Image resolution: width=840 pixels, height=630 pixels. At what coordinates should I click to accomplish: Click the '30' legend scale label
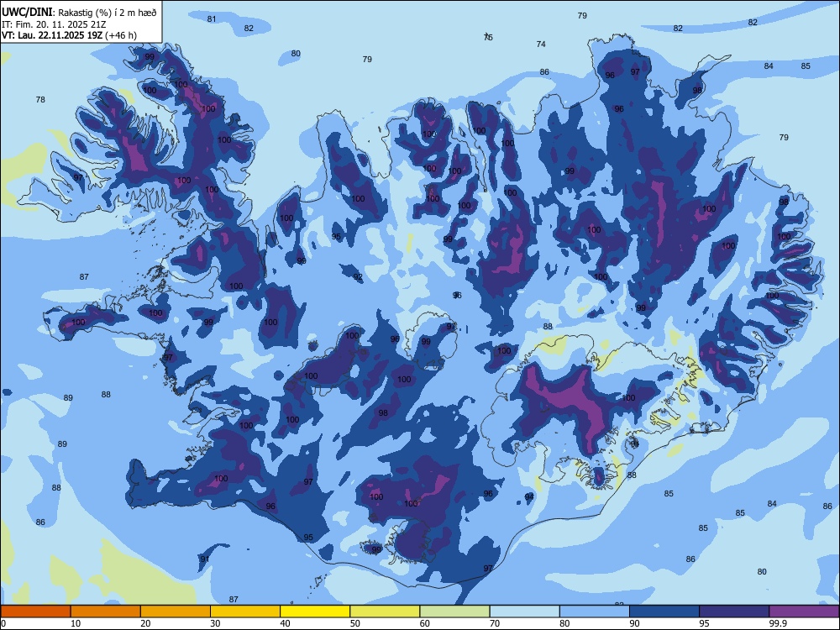(x=215, y=623)
